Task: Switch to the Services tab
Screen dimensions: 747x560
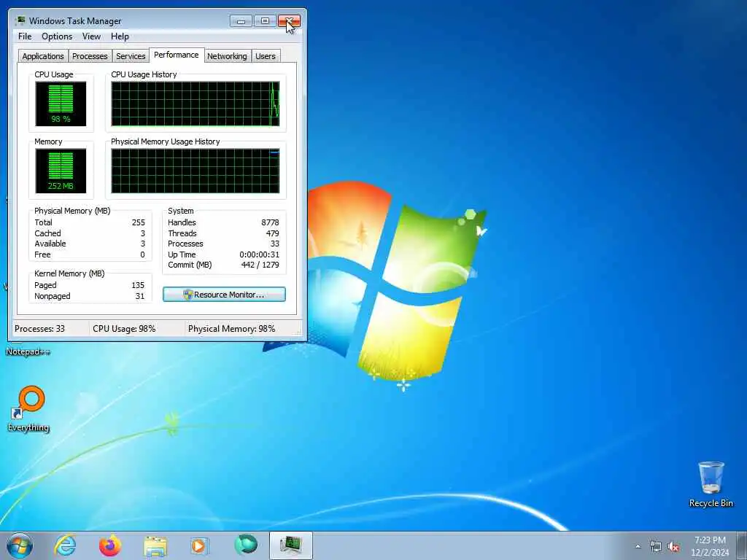Action: pos(131,56)
